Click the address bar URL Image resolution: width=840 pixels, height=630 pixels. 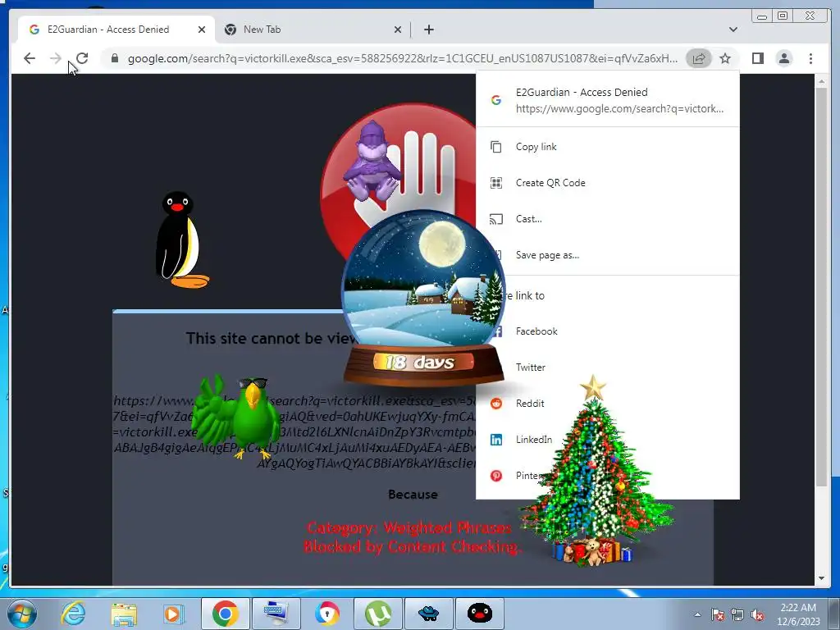point(402,58)
